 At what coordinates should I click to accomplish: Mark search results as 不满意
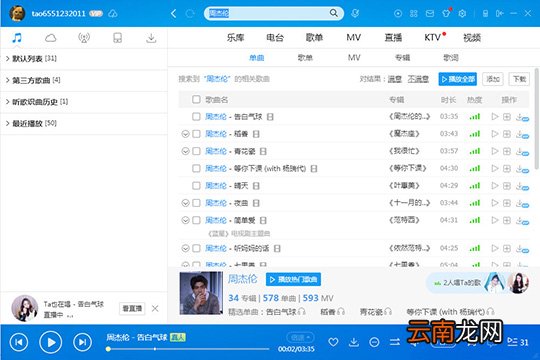point(418,79)
